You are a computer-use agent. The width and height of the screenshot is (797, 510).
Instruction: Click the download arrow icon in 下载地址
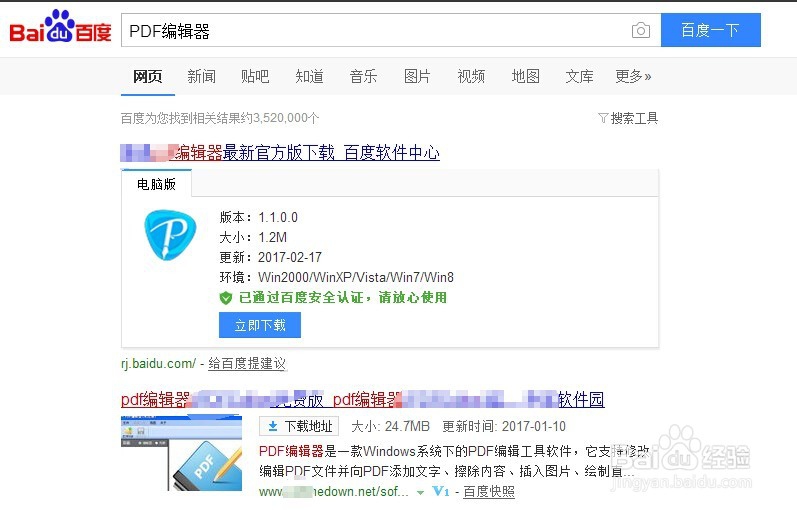click(272, 427)
